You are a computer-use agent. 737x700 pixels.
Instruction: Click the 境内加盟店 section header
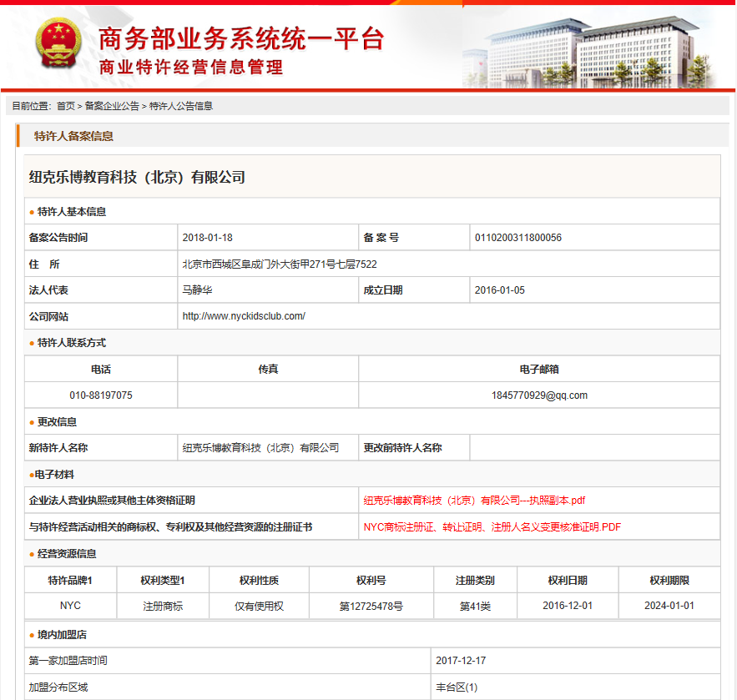point(62,635)
